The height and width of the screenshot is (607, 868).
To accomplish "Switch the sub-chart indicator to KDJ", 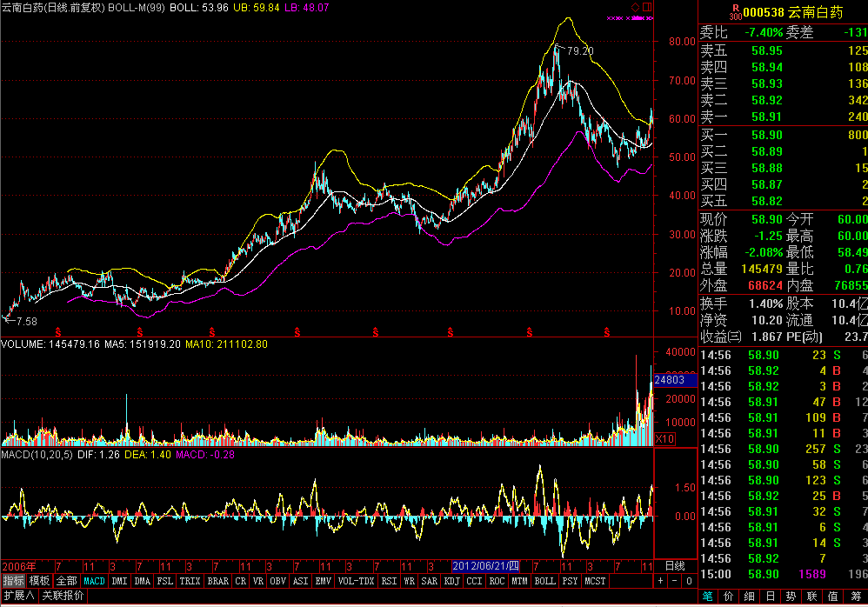I will (x=451, y=581).
